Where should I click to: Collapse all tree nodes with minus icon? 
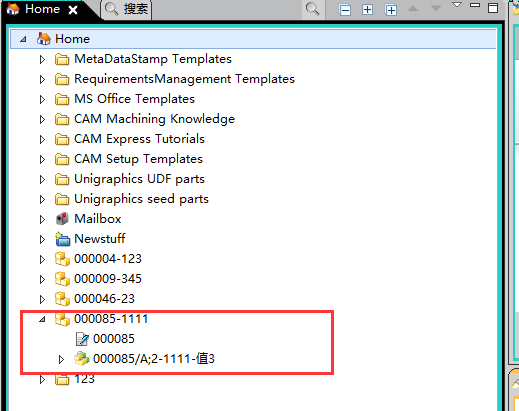pyautogui.click(x=345, y=10)
